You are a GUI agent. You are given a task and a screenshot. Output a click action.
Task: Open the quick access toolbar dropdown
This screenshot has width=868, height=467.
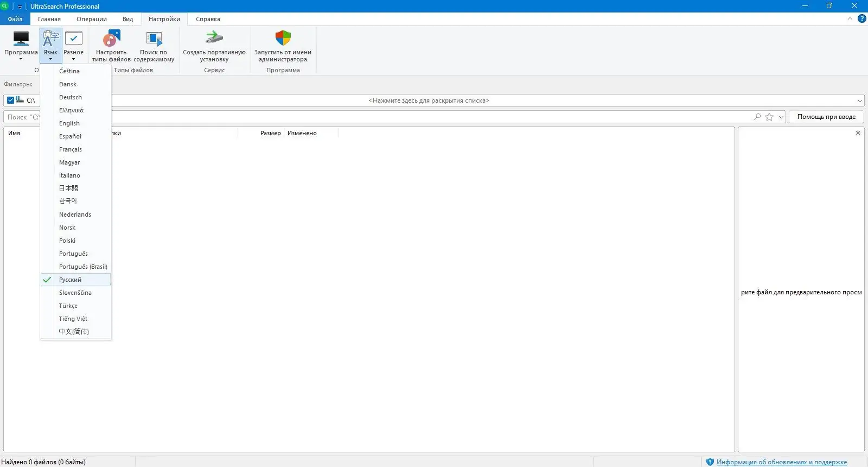click(20, 7)
